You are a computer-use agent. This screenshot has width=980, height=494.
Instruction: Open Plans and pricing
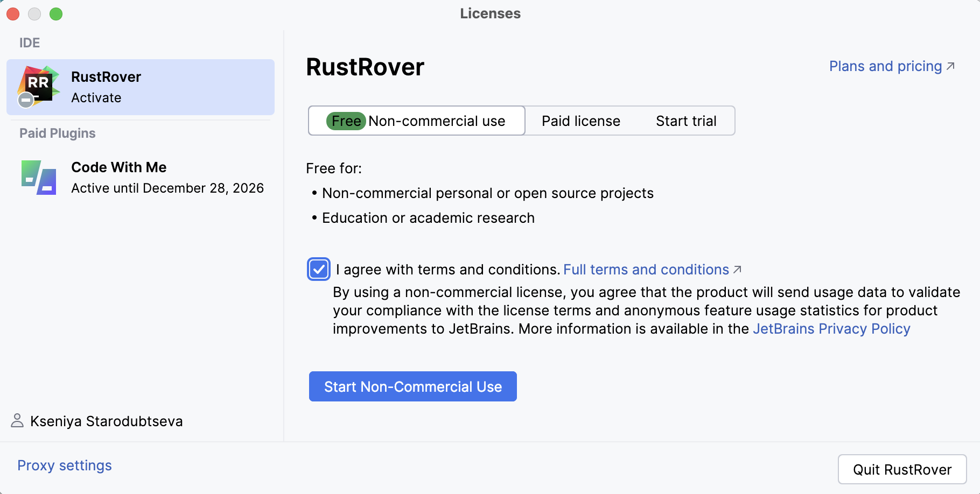pyautogui.click(x=885, y=66)
